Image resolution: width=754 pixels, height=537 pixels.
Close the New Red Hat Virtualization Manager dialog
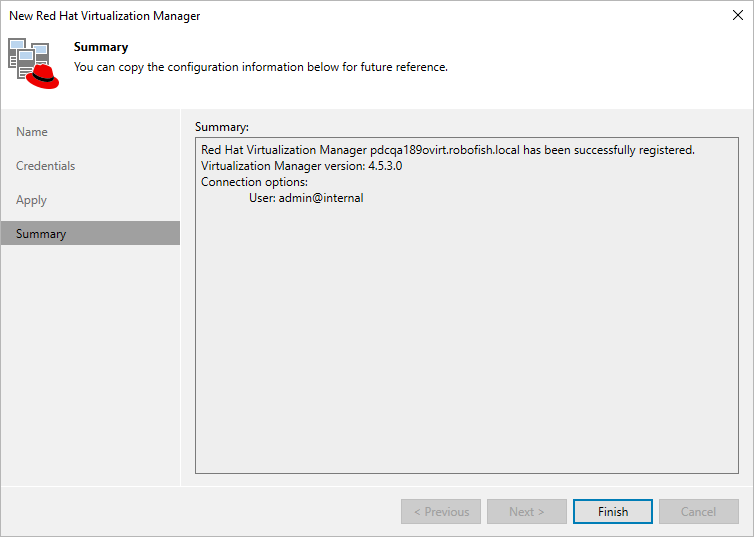[x=736, y=15]
